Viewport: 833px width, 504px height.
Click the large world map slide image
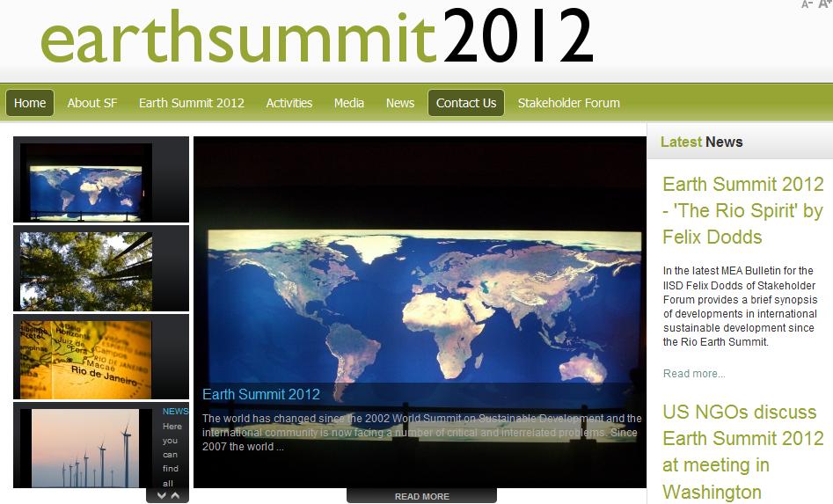tap(420, 311)
